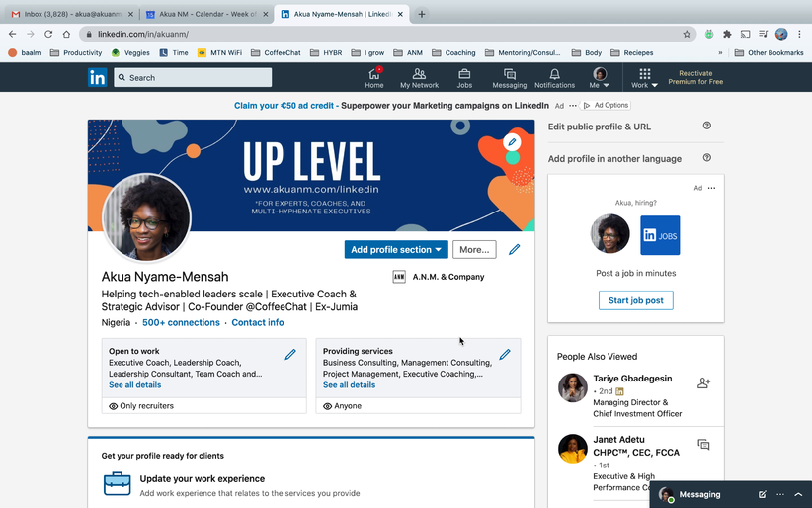The height and width of the screenshot is (508, 812).
Task: Click Update your work experience
Action: [202, 479]
